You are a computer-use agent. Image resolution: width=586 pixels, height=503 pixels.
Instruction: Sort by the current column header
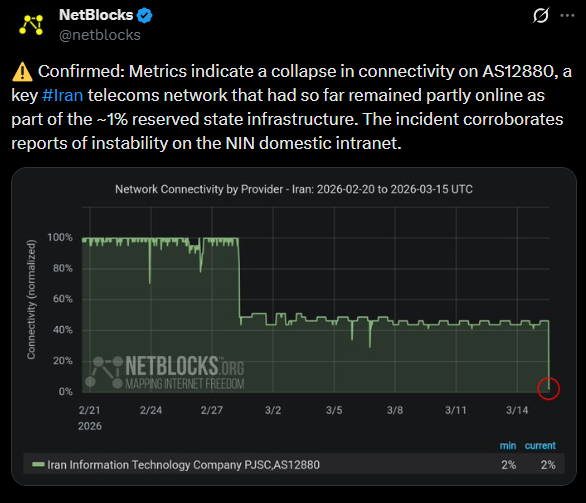[x=540, y=445]
